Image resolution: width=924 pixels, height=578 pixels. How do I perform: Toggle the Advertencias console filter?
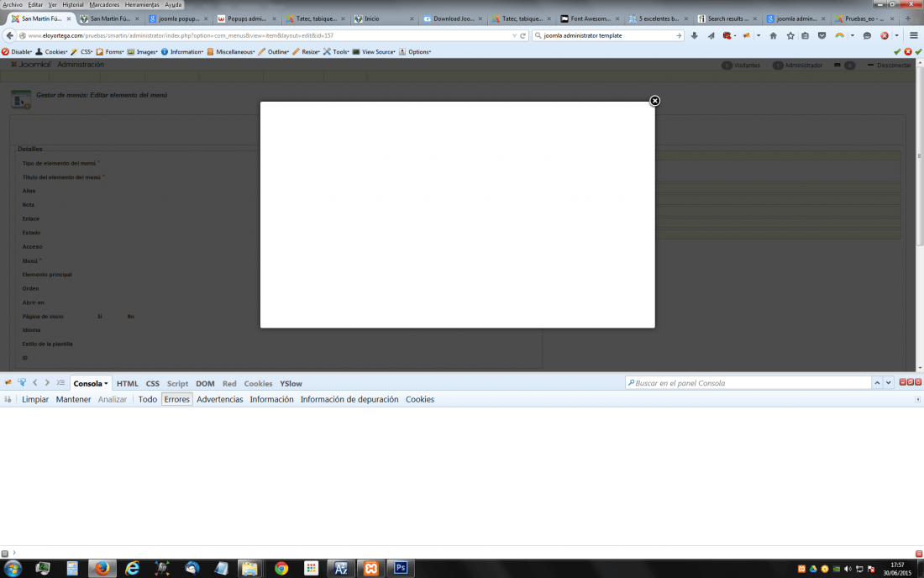220,399
